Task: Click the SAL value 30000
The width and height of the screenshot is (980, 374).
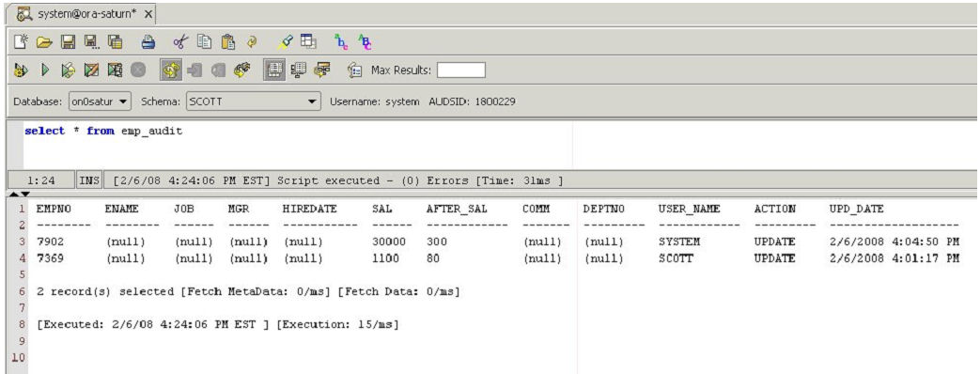Action: tap(389, 242)
